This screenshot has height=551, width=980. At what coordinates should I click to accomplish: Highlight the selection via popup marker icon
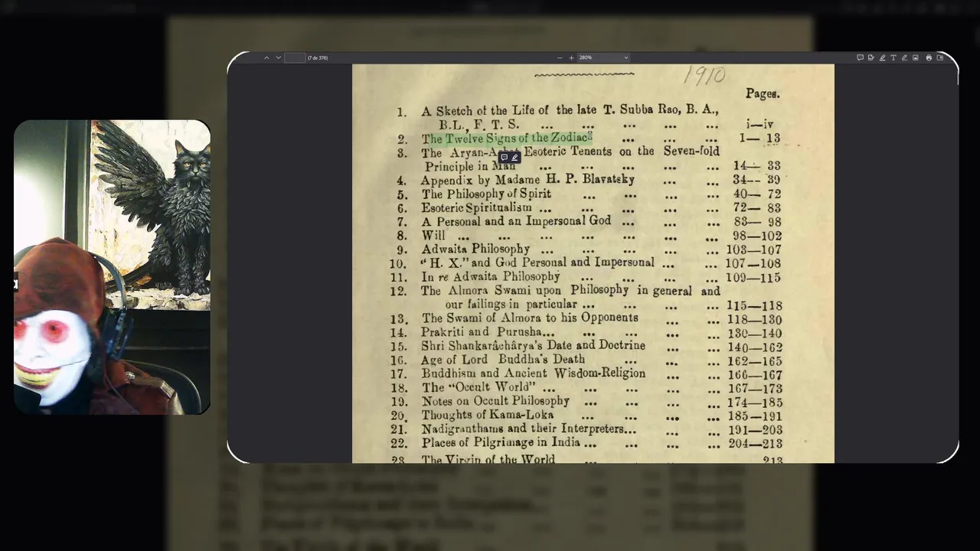515,158
